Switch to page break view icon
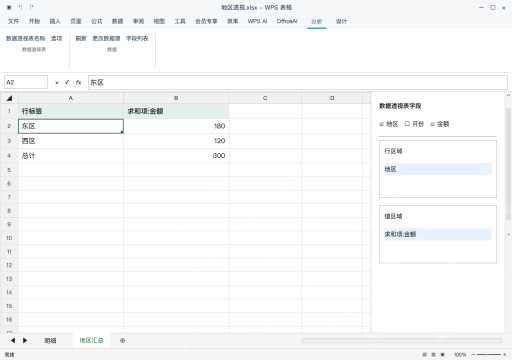Image resolution: width=512 pixels, height=360 pixels. [x=443, y=355]
